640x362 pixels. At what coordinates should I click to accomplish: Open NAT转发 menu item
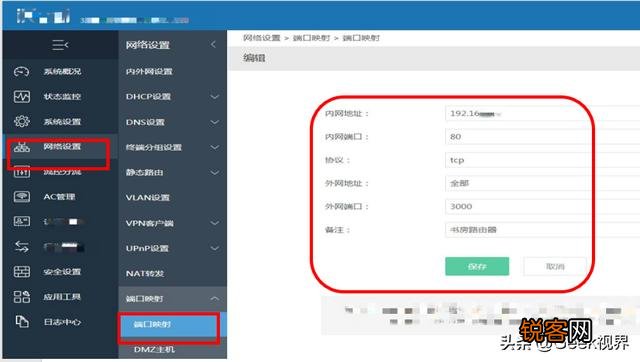click(x=144, y=273)
